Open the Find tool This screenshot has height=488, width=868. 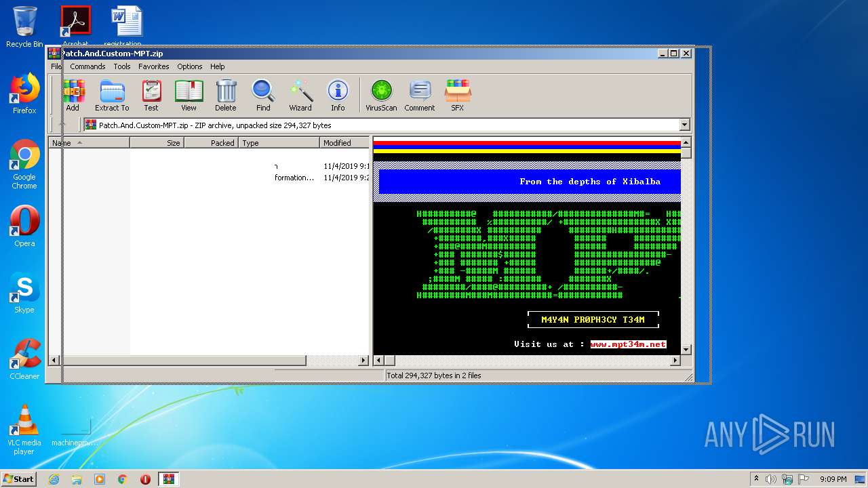coord(263,96)
